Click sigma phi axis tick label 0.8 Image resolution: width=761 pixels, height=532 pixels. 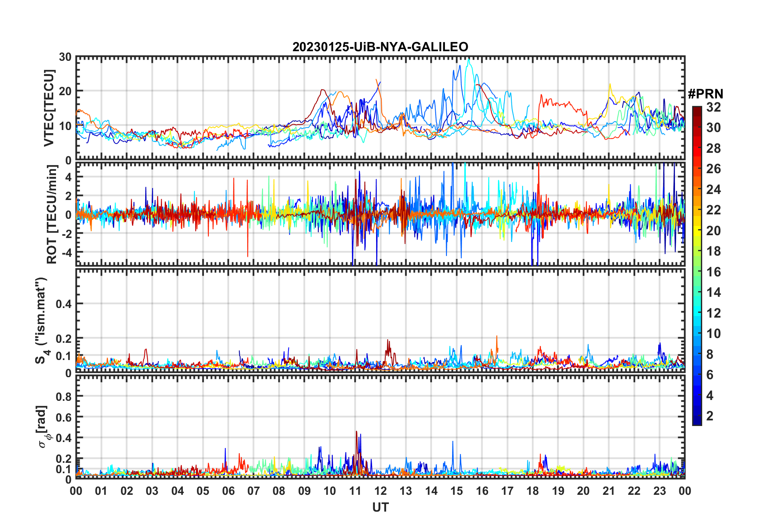pos(64,396)
